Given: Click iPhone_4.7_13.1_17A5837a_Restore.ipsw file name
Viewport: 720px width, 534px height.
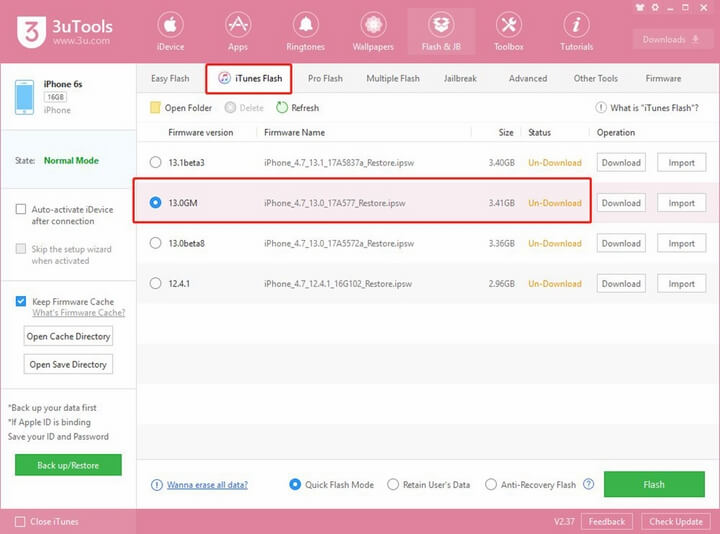Looking at the screenshot, I should (x=339, y=163).
